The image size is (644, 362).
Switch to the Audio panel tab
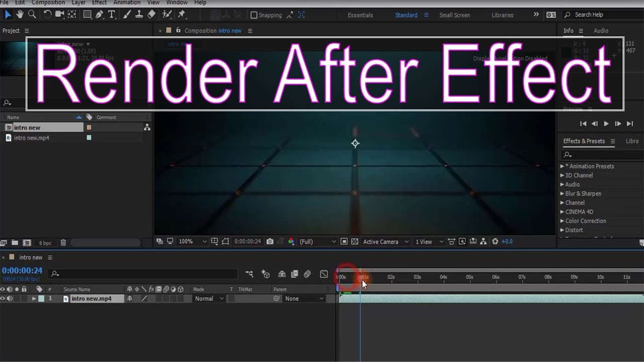[601, 31]
